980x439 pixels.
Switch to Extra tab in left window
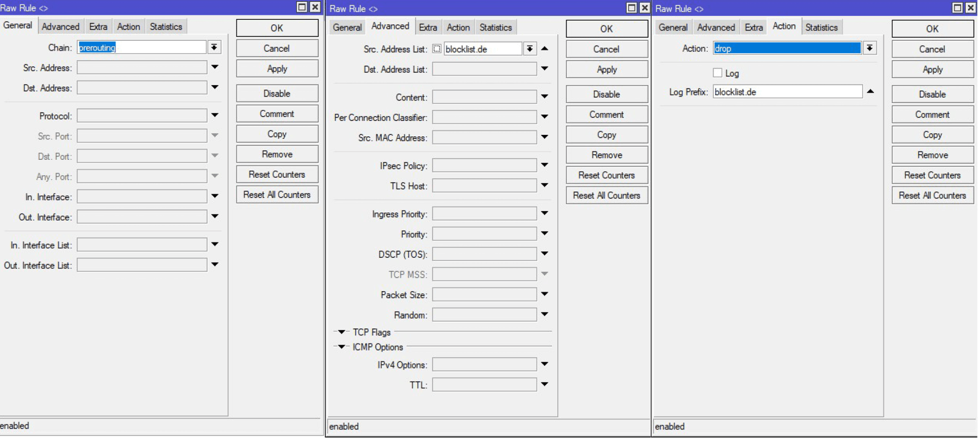(98, 27)
